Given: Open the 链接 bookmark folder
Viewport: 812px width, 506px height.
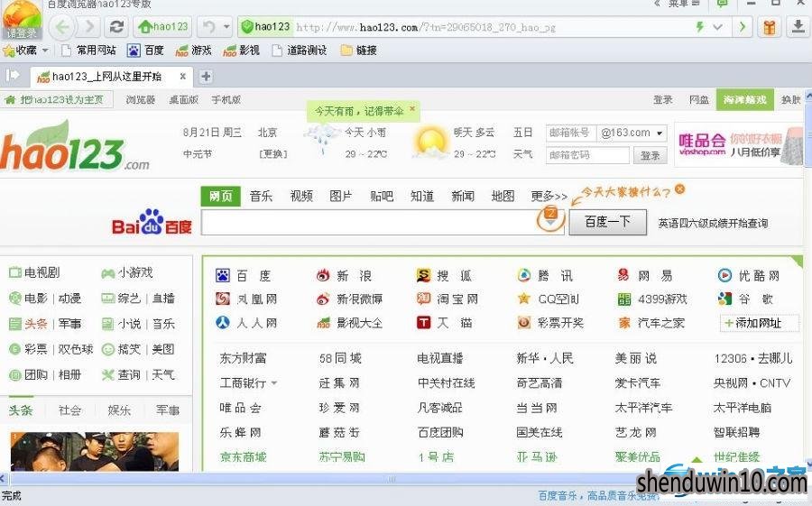Looking at the screenshot, I should [x=359, y=51].
